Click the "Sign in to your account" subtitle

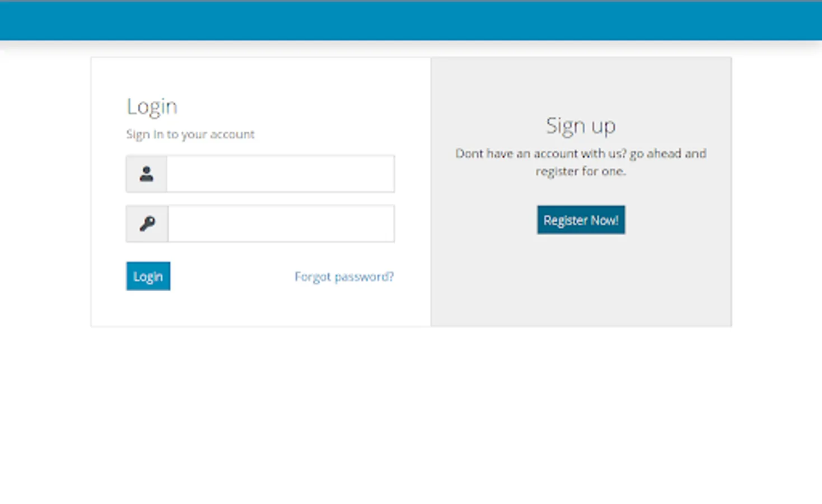coord(190,134)
